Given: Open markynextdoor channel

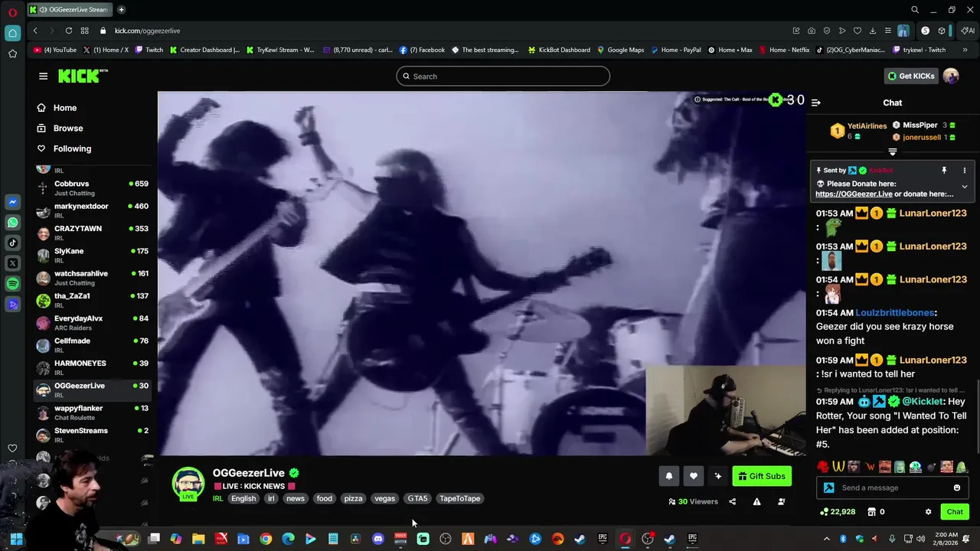Looking at the screenshot, I should click(x=92, y=210).
